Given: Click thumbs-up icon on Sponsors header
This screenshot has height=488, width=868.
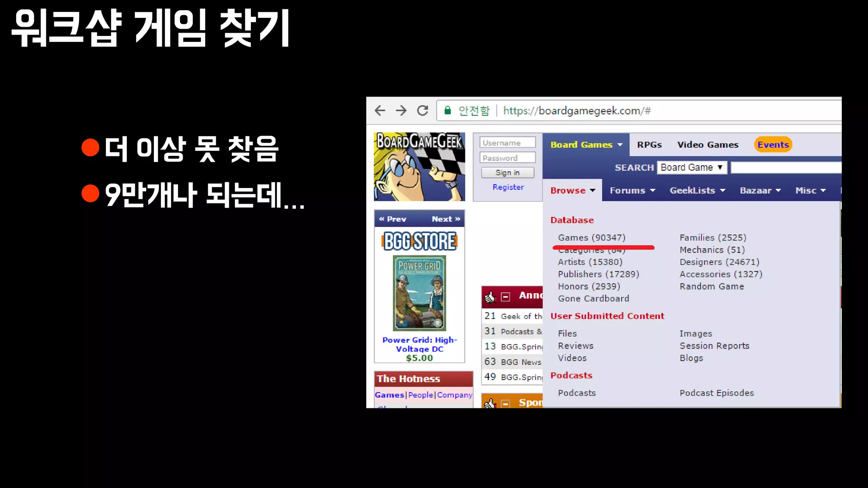Looking at the screenshot, I should pyautogui.click(x=490, y=404).
